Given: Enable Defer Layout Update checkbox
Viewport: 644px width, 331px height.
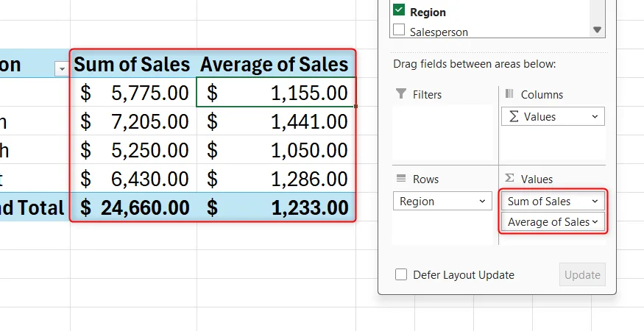Looking at the screenshot, I should [401, 275].
